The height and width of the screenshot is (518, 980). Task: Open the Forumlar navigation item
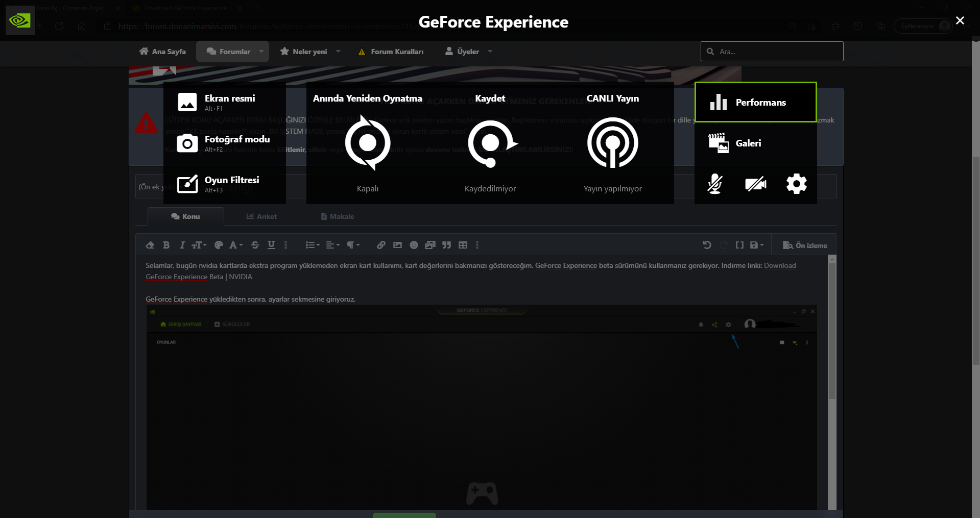pos(228,52)
